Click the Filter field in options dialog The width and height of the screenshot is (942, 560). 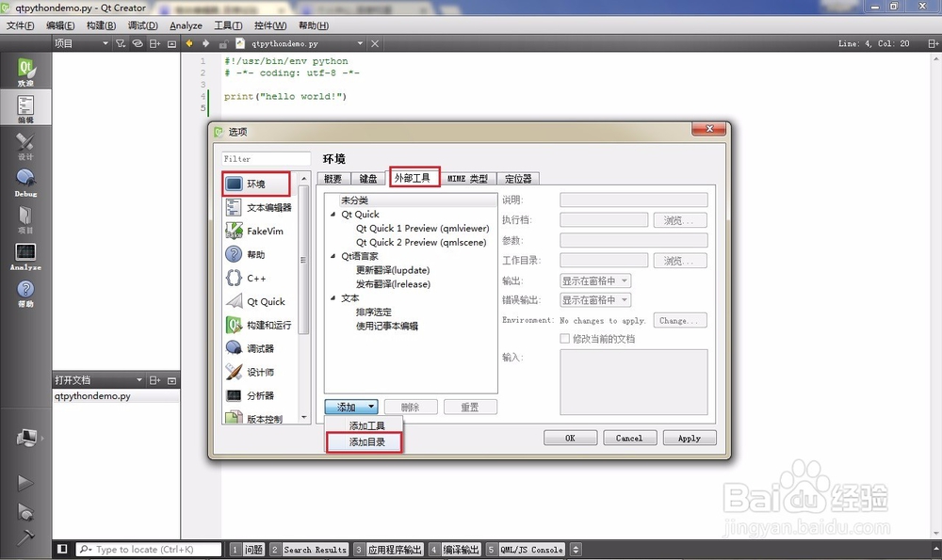(x=267, y=158)
